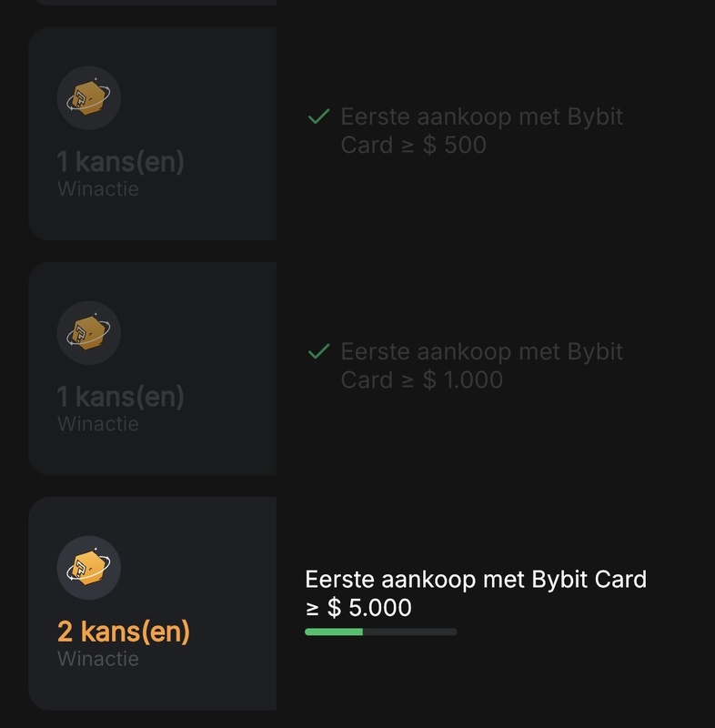Open "Eerste aankoop met Bybit Card ≥ $ 500" task

coord(481,130)
